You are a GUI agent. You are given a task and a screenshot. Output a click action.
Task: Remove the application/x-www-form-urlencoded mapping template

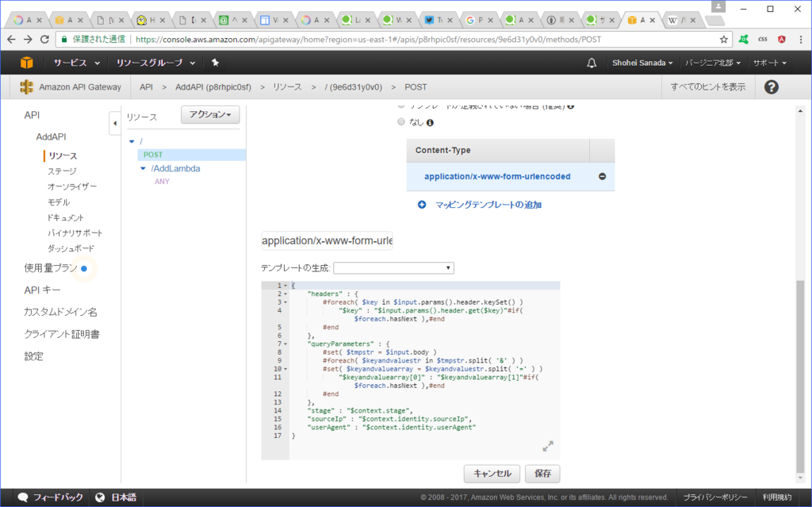coord(602,176)
